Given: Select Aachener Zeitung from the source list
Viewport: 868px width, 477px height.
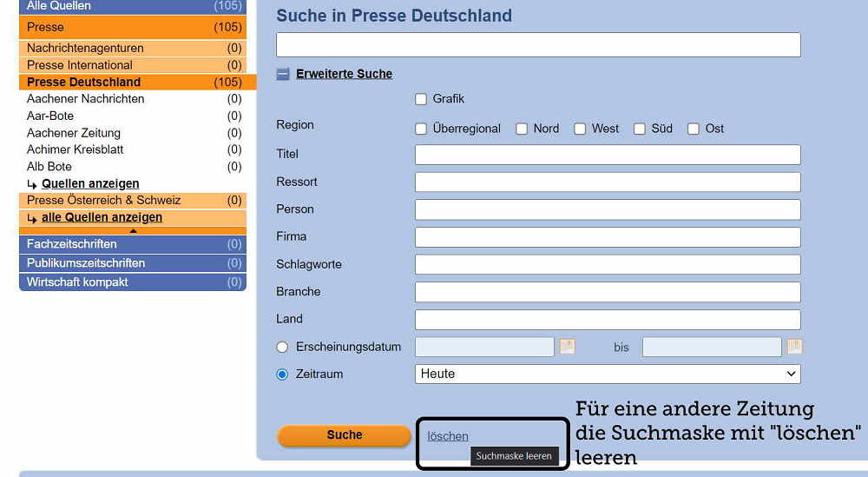Looking at the screenshot, I should click(x=74, y=133).
